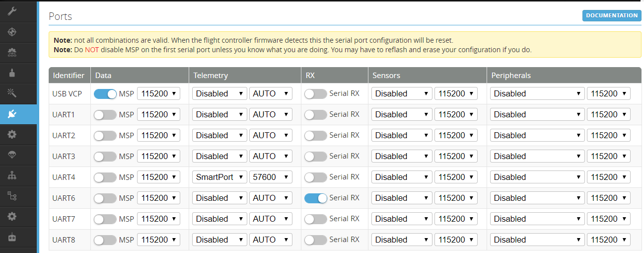644x253 pixels.
Task: Open UART2 Sensors Disabled dropdown
Action: [401, 135]
